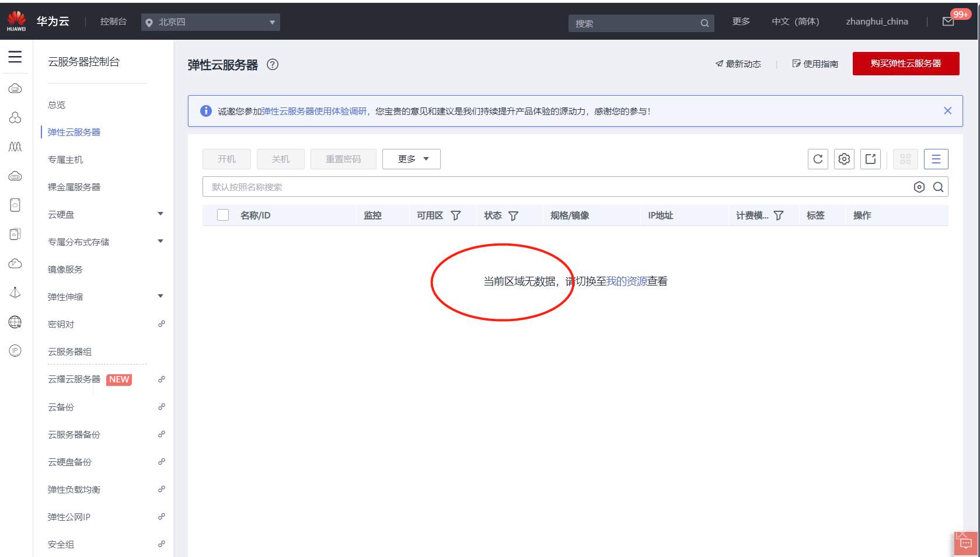The image size is (980, 557).
Task: Refresh the server list
Action: click(x=818, y=159)
